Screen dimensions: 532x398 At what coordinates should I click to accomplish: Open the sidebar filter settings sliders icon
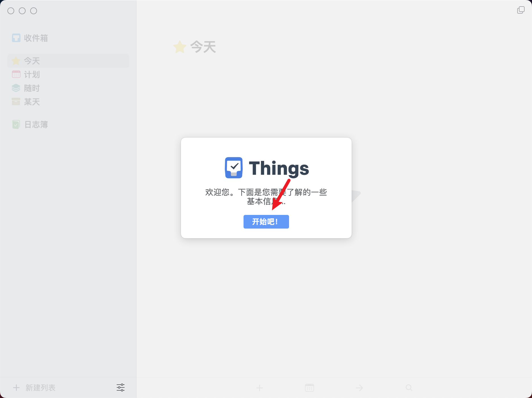[121, 387]
